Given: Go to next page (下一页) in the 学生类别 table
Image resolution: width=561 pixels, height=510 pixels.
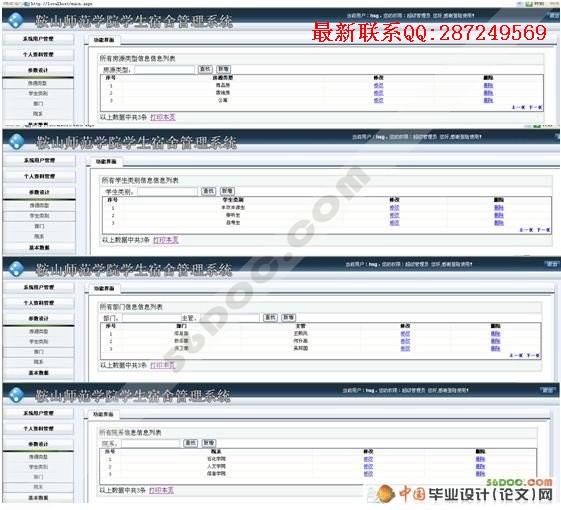Looking at the screenshot, I should (x=544, y=229).
